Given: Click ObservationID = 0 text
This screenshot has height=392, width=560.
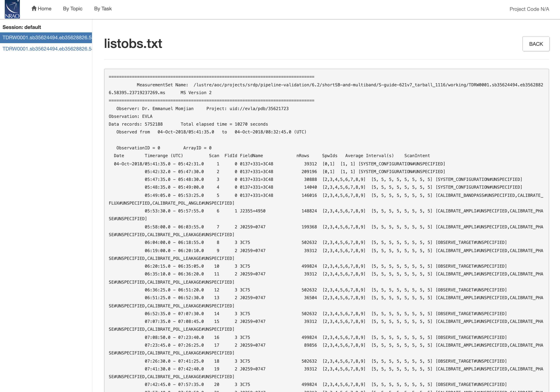Looking at the screenshot, I should pos(138,148).
